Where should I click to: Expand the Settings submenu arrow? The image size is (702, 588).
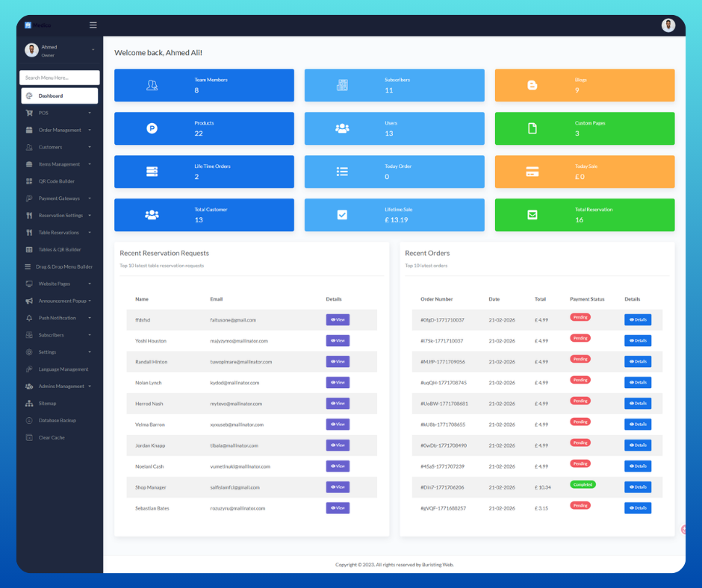pyautogui.click(x=90, y=352)
